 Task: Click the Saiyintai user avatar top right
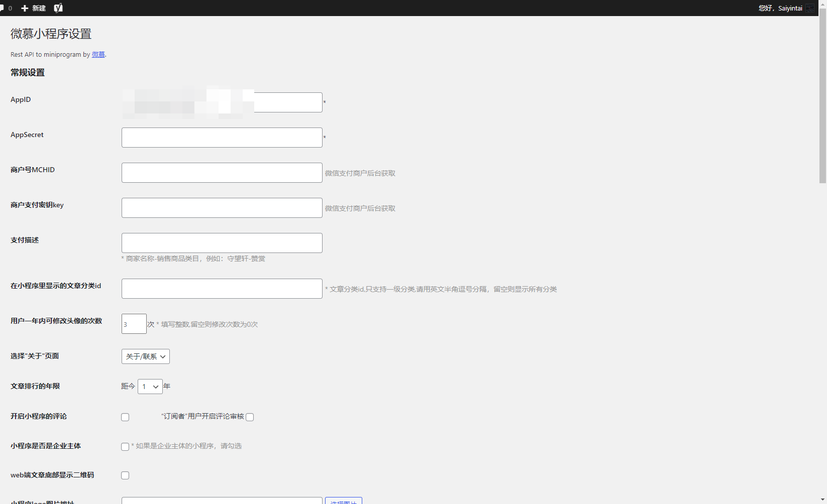[x=810, y=8]
